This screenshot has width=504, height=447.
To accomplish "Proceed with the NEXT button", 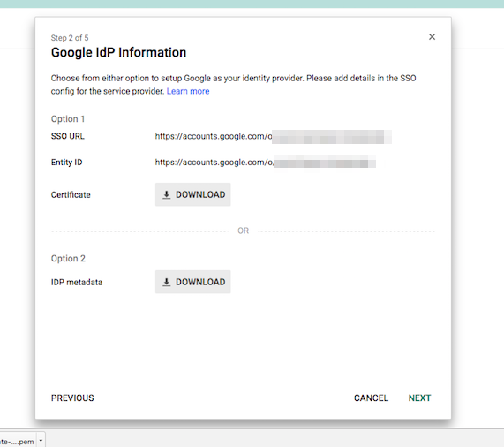I will 419,398.
